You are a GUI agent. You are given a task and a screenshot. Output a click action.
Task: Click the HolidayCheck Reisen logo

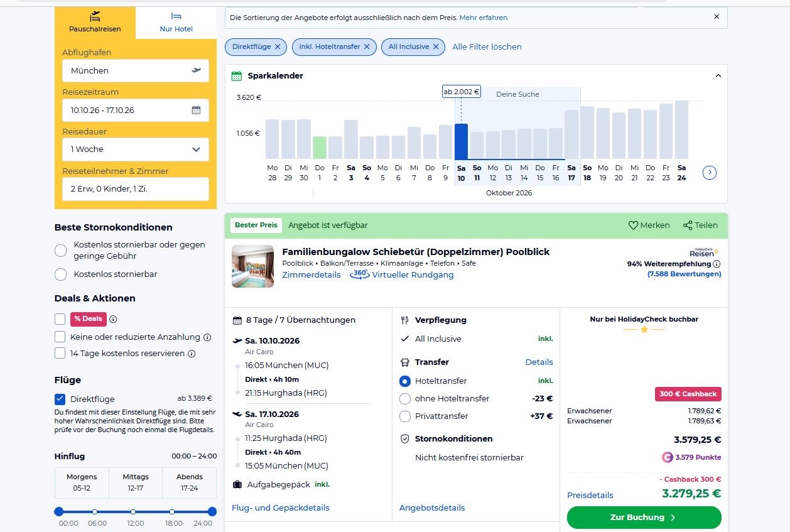click(703, 252)
